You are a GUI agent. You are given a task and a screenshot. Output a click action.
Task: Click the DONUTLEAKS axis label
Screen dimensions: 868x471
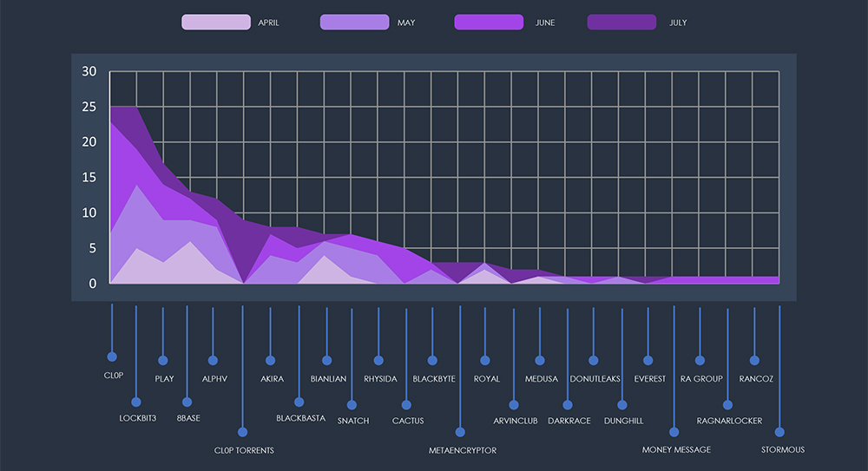[x=595, y=378]
